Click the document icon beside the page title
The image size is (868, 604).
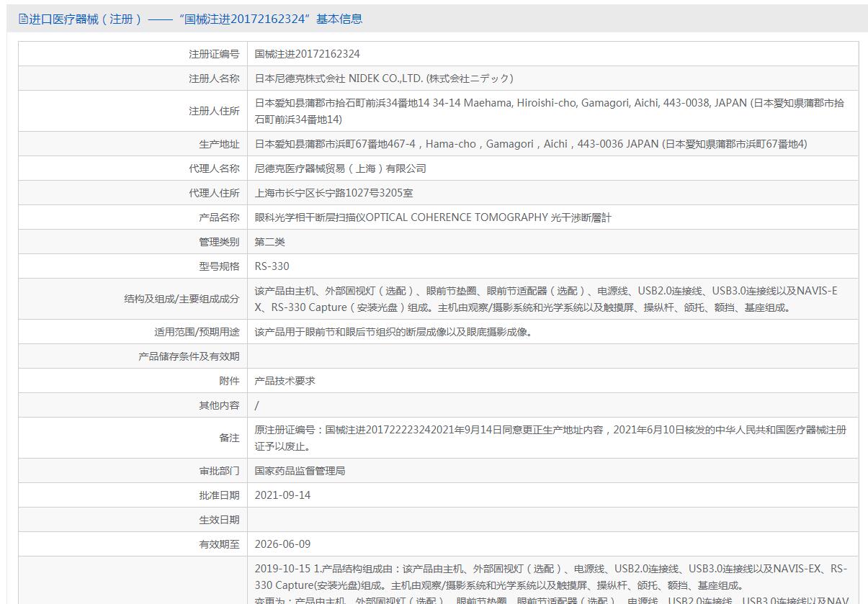point(23,19)
